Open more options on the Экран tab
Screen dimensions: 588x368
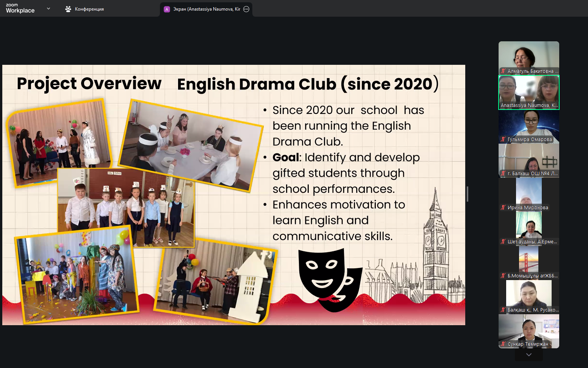tap(246, 9)
